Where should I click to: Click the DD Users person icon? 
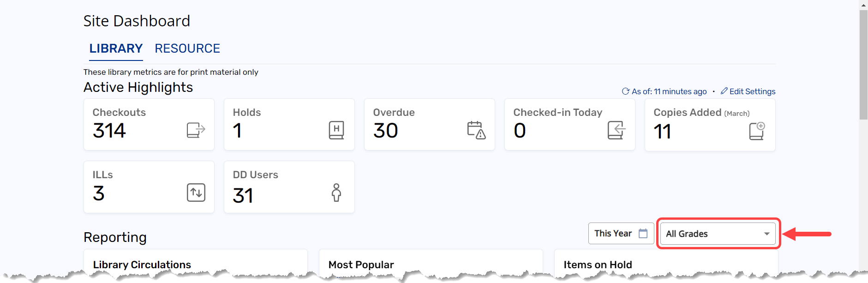[x=336, y=193]
